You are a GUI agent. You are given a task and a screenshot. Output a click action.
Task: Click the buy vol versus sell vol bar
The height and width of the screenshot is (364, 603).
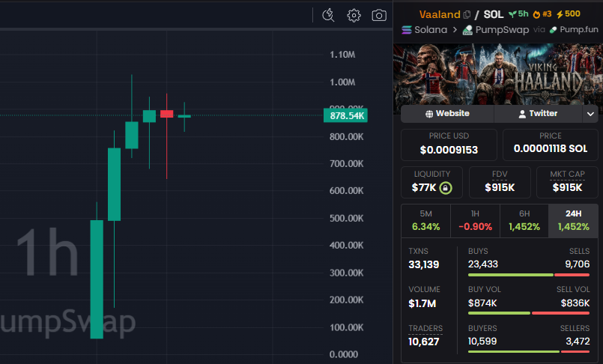[x=529, y=313]
